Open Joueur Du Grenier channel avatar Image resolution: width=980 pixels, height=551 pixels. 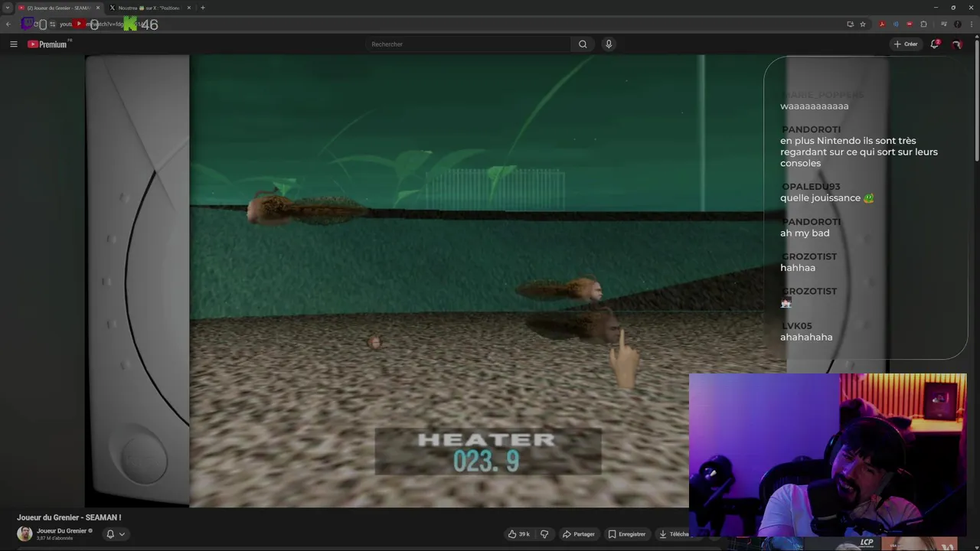pos(24,534)
